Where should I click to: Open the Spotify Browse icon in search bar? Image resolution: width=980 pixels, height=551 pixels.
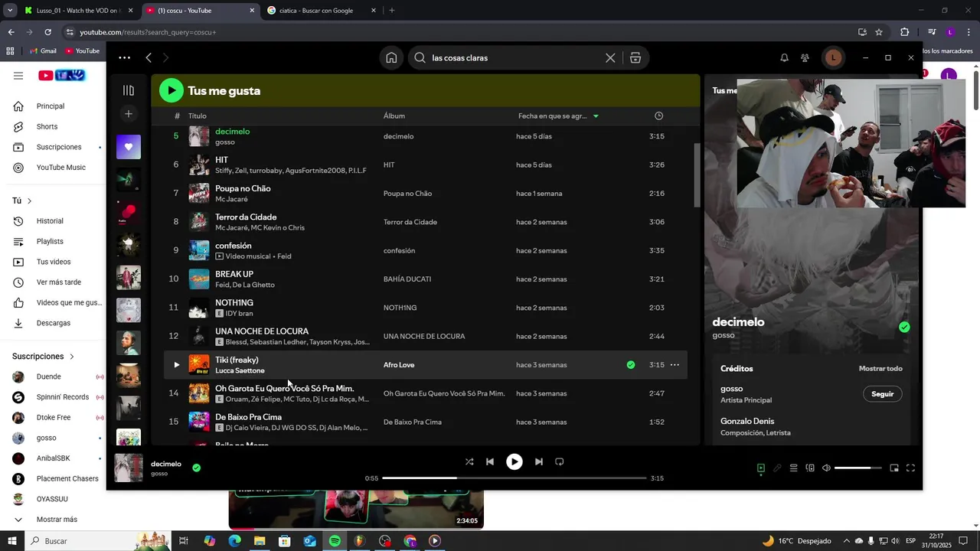pyautogui.click(x=635, y=58)
